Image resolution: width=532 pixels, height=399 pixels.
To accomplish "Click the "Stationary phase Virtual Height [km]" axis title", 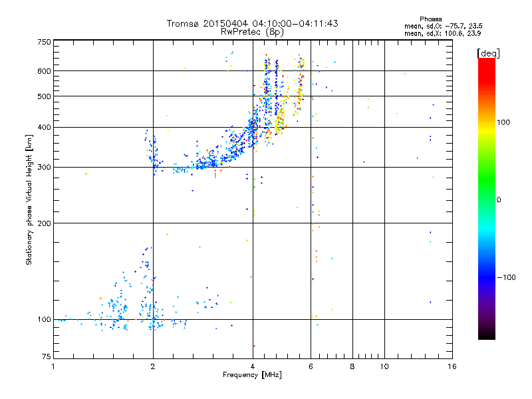I will (x=29, y=200).
